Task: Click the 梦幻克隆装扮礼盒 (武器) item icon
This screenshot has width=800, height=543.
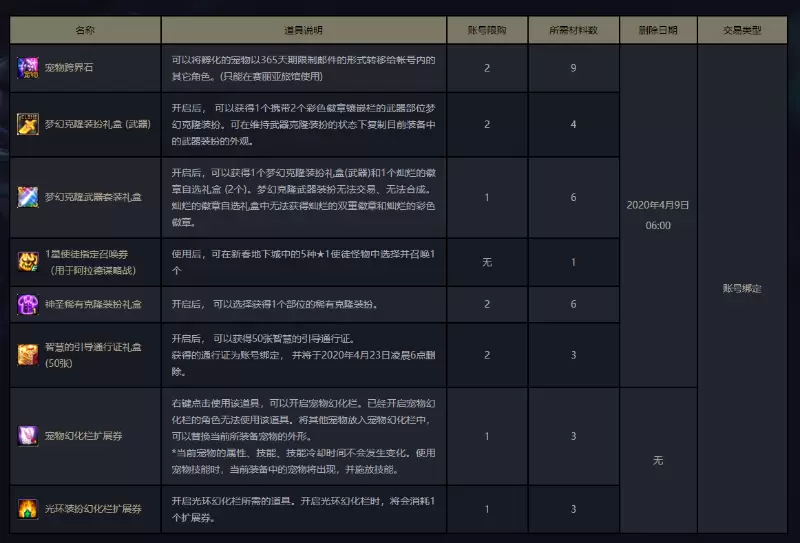Action: [28, 124]
